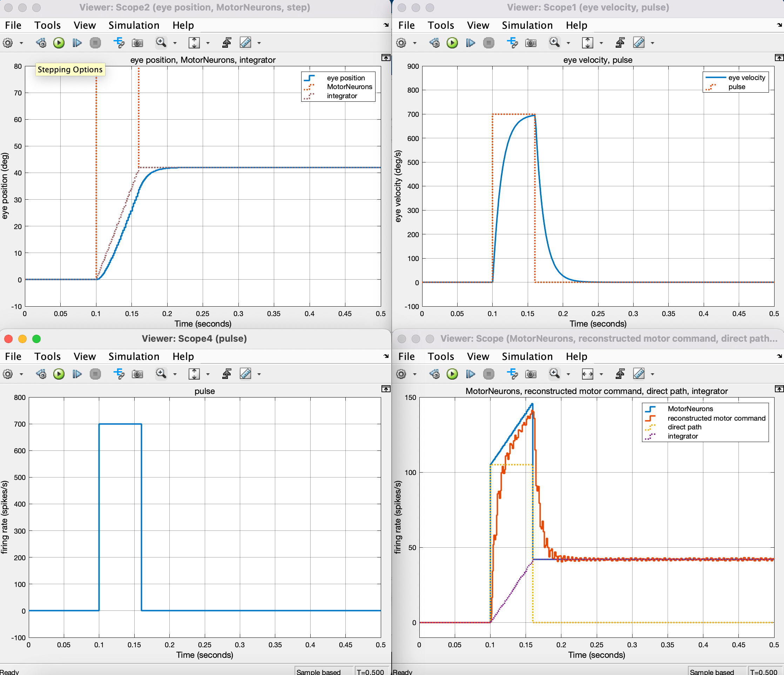Highlight the Simulink block from Scope4 viewer
784x675 pixels.
(119, 374)
